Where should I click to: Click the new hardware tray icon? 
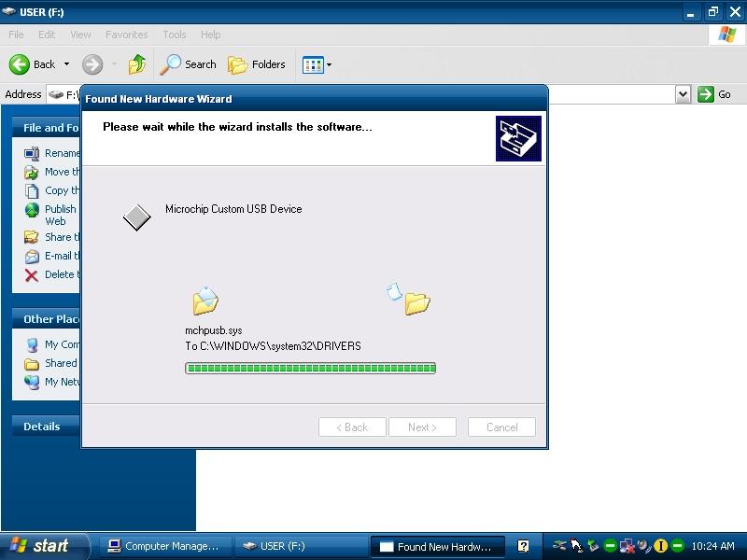559,545
